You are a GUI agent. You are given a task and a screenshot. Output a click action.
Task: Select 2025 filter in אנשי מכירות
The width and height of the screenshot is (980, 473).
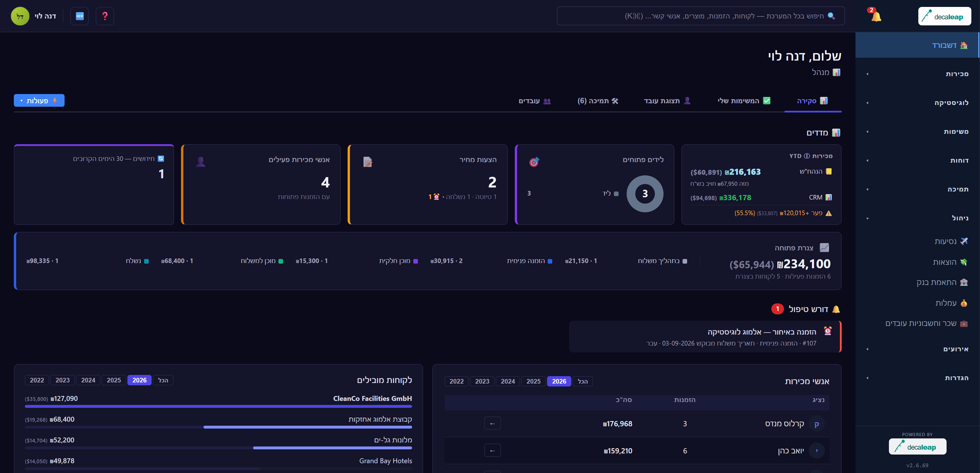click(x=533, y=381)
